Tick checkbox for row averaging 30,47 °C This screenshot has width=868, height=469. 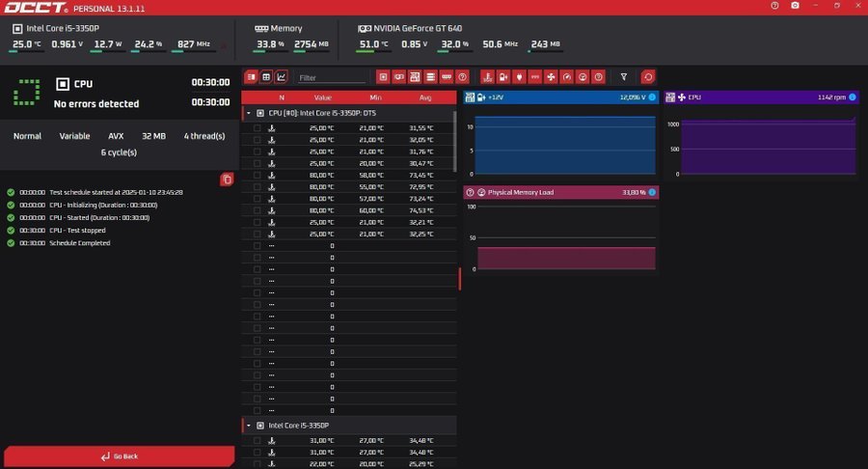tap(257, 163)
